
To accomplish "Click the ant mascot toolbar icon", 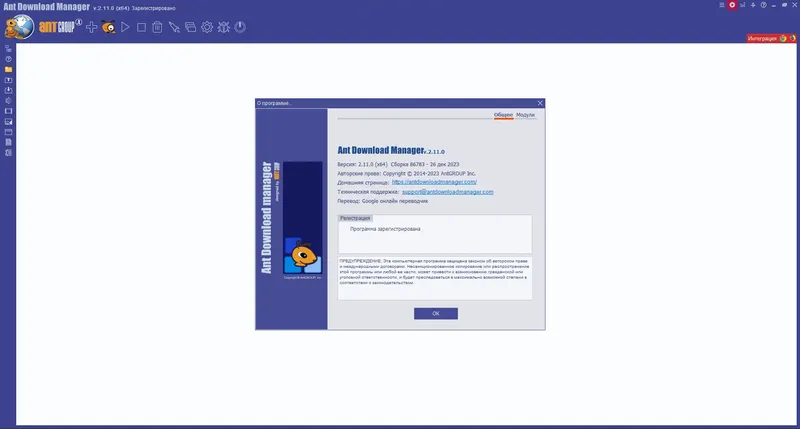I will pyautogui.click(x=108, y=27).
